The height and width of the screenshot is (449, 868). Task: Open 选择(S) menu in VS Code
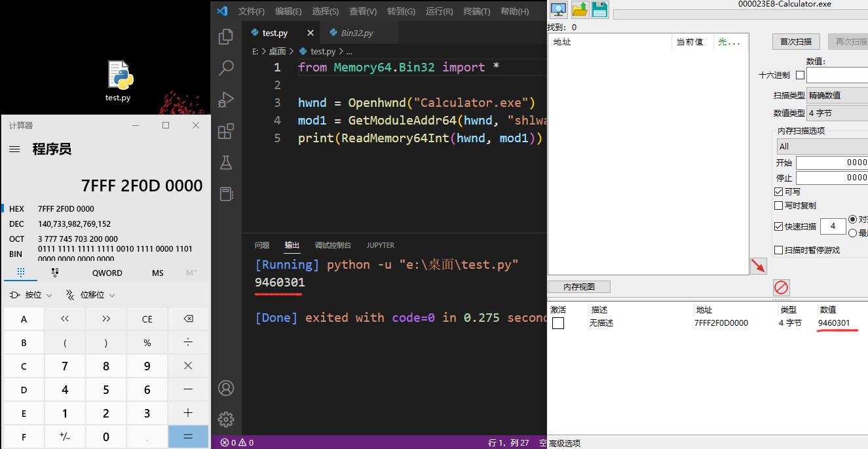tap(326, 11)
